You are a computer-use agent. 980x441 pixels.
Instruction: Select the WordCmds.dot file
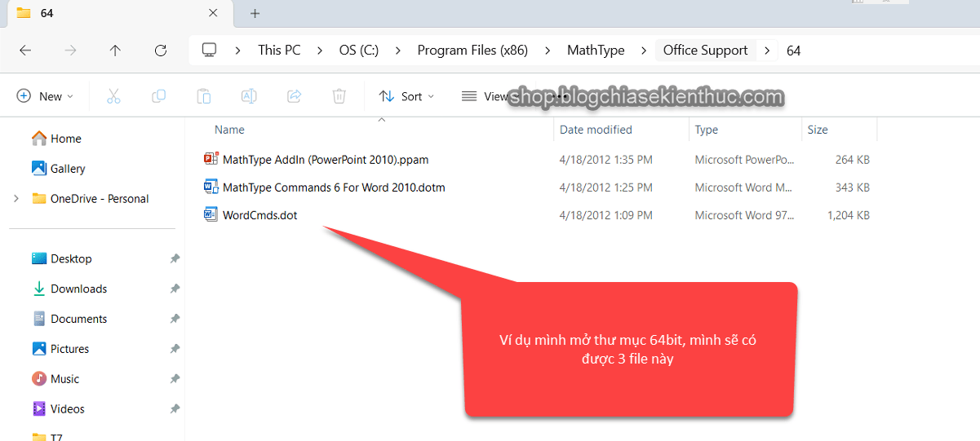coord(260,215)
